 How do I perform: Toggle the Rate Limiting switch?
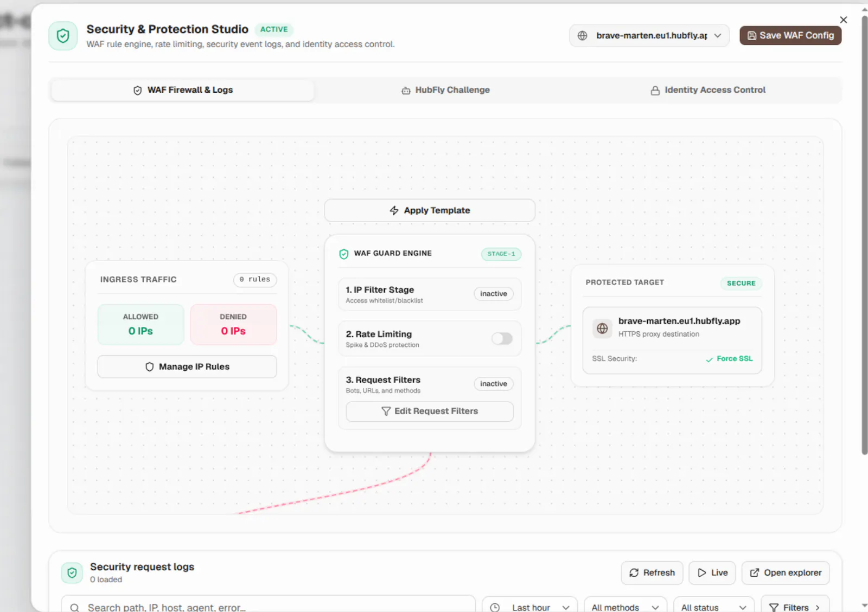pos(502,339)
